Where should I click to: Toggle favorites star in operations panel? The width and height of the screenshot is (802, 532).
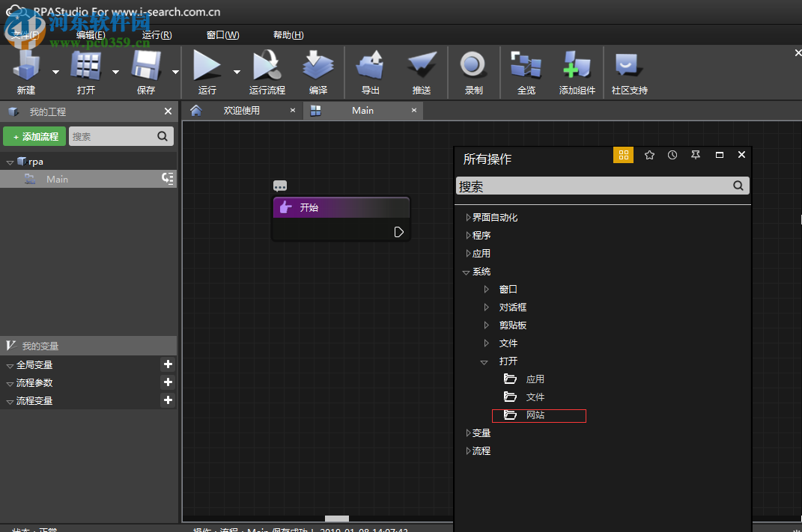tap(649, 155)
